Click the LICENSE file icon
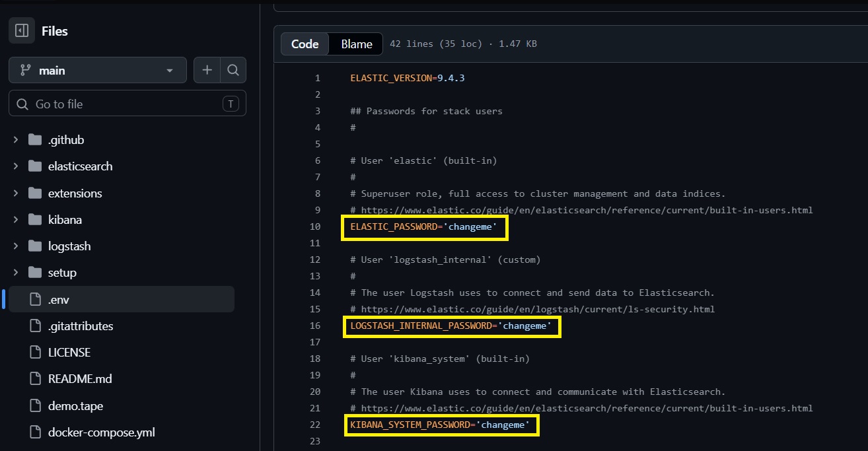Screen dimensions: 868x451 [x=35, y=353]
